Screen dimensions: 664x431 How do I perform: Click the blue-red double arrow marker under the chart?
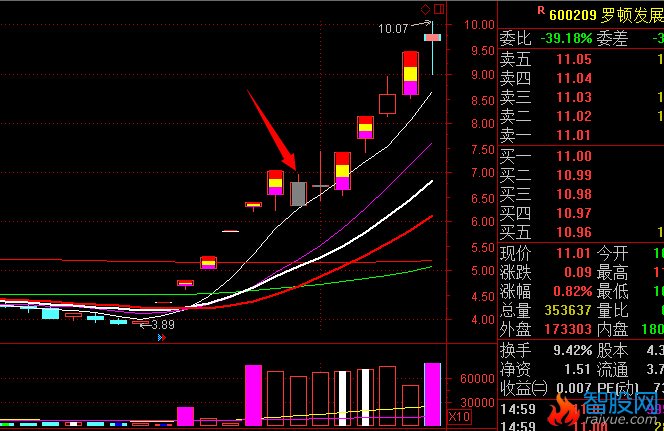tap(161, 337)
